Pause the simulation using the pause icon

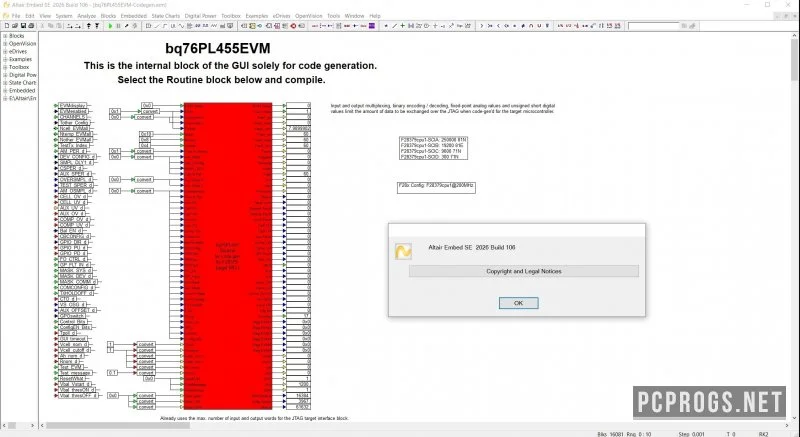click(x=118, y=25)
